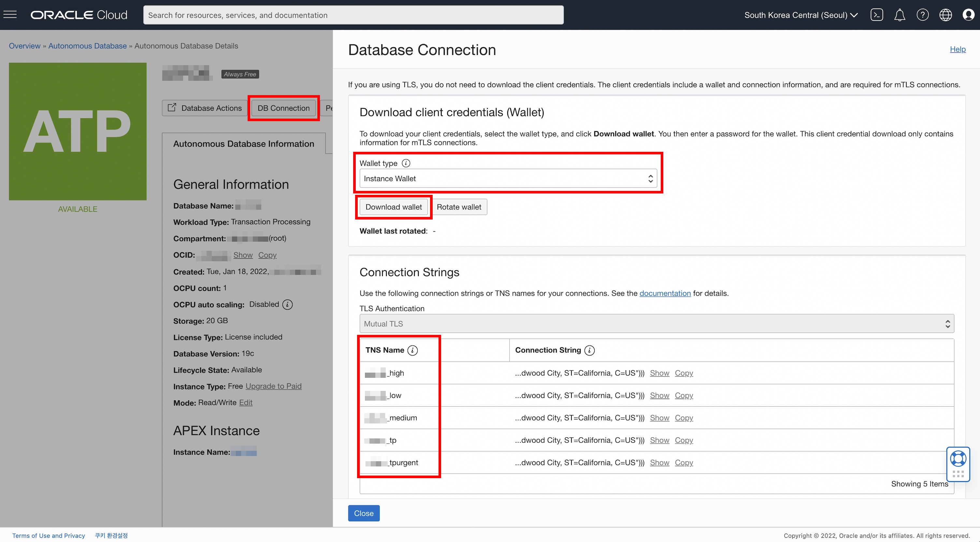Show the _tpurgent connection string
This screenshot has width=980, height=542.
659,463
